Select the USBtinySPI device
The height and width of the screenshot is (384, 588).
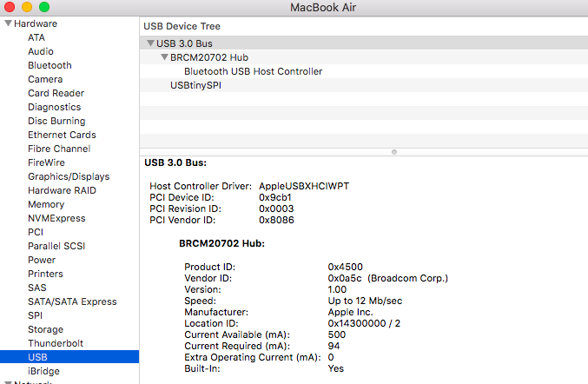click(195, 85)
